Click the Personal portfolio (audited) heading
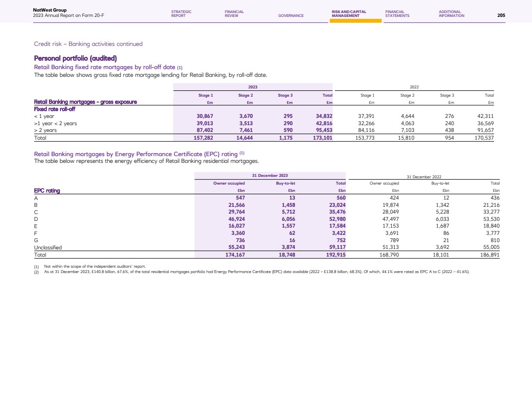This screenshot has width=532, height=418. click(x=75, y=59)
